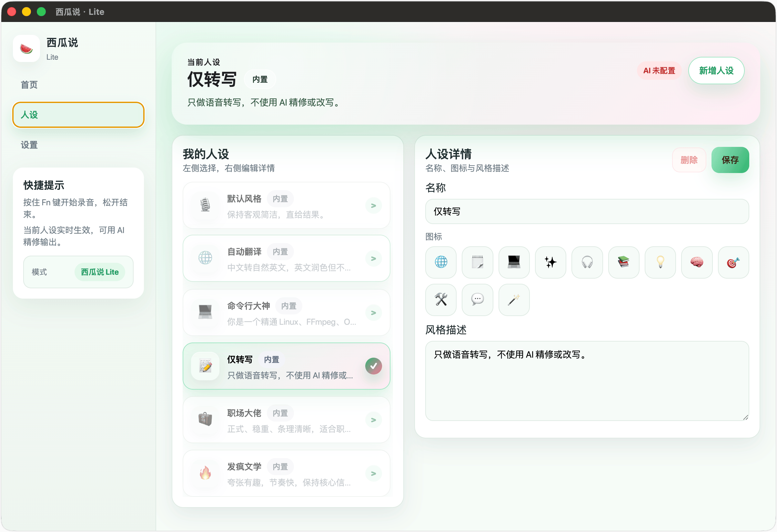Pick the notepad icon option
Screen dimensions: 777x532
tap(477, 262)
